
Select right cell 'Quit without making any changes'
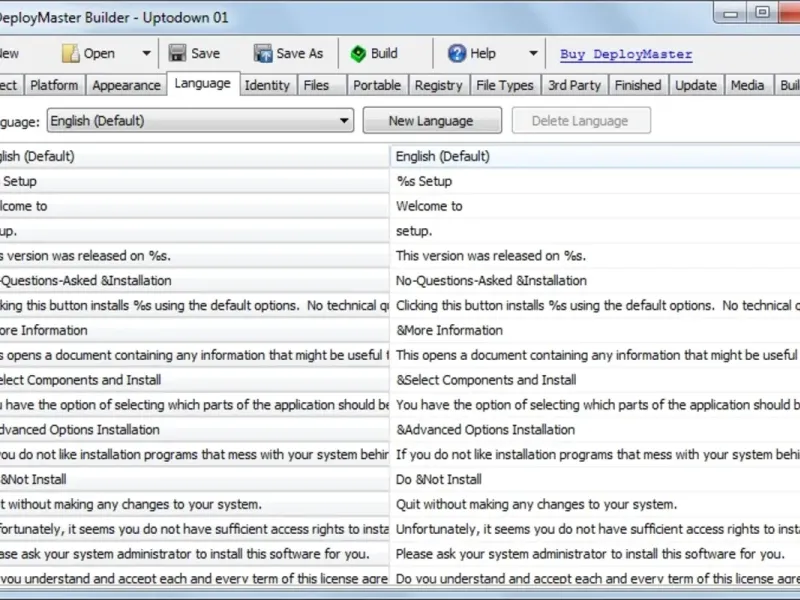point(595,505)
